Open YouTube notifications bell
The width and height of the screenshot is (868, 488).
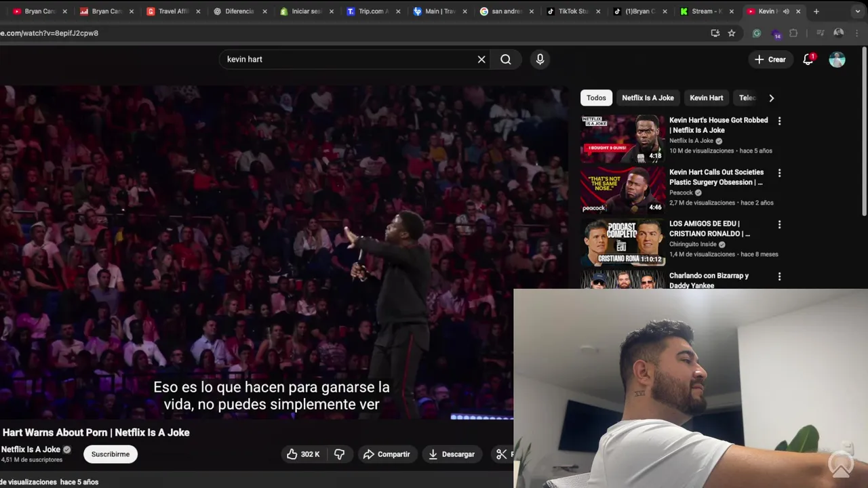pos(808,60)
